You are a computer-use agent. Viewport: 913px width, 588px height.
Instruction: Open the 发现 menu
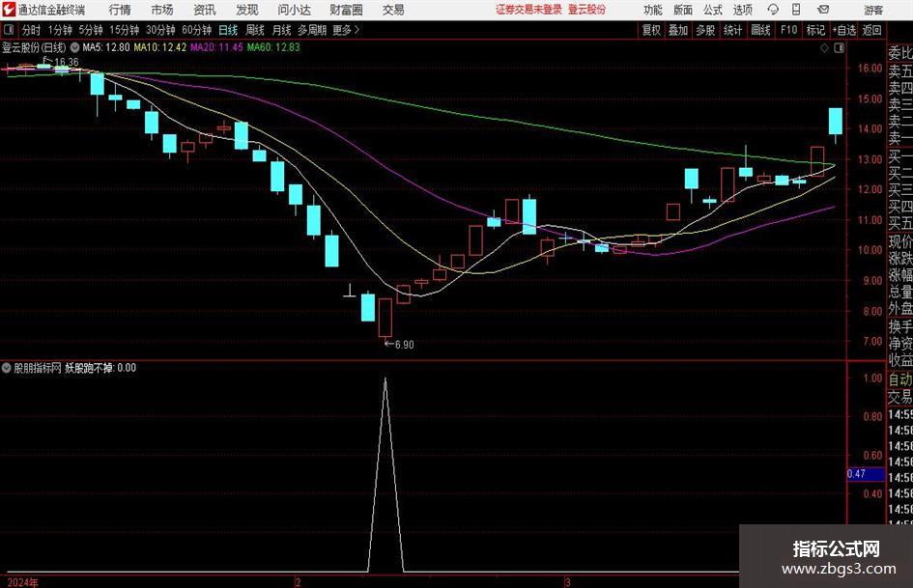pyautogui.click(x=247, y=10)
